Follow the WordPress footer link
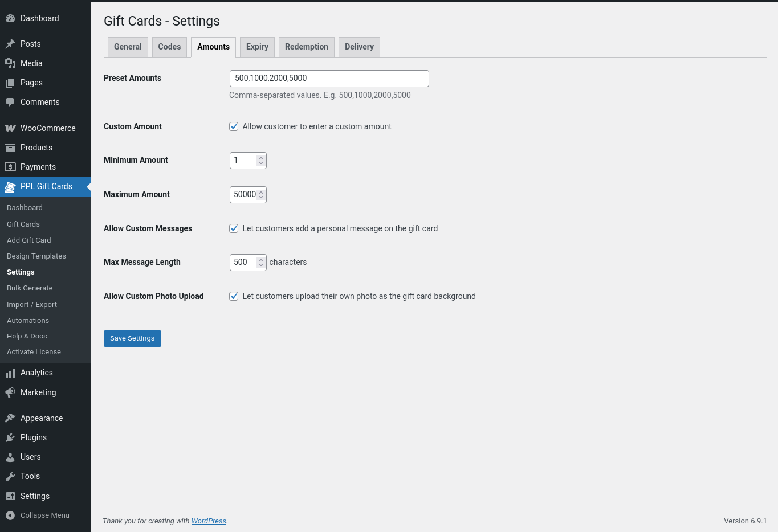The height and width of the screenshot is (532, 778). coord(209,521)
